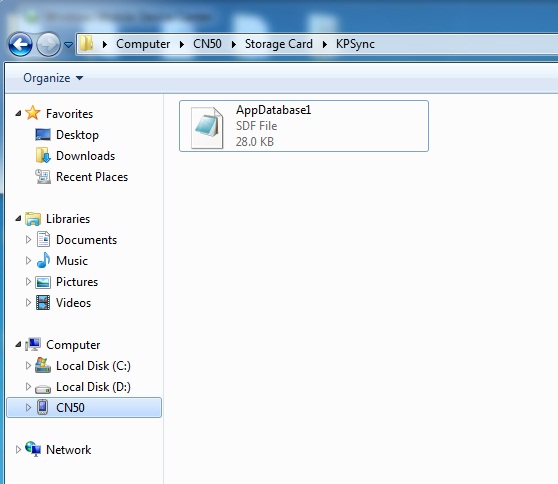Expand Local Disk (D:)
Image resolution: width=558 pixels, height=484 pixels.
[x=28, y=386]
